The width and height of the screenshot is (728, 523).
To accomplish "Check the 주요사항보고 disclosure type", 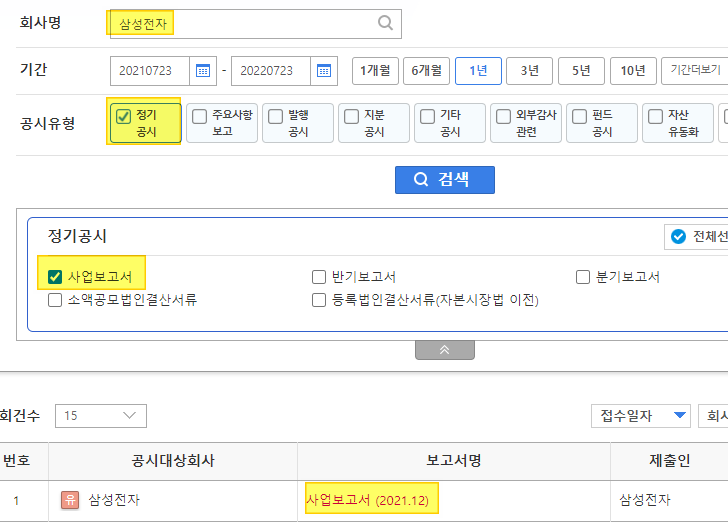I will tap(199, 116).
